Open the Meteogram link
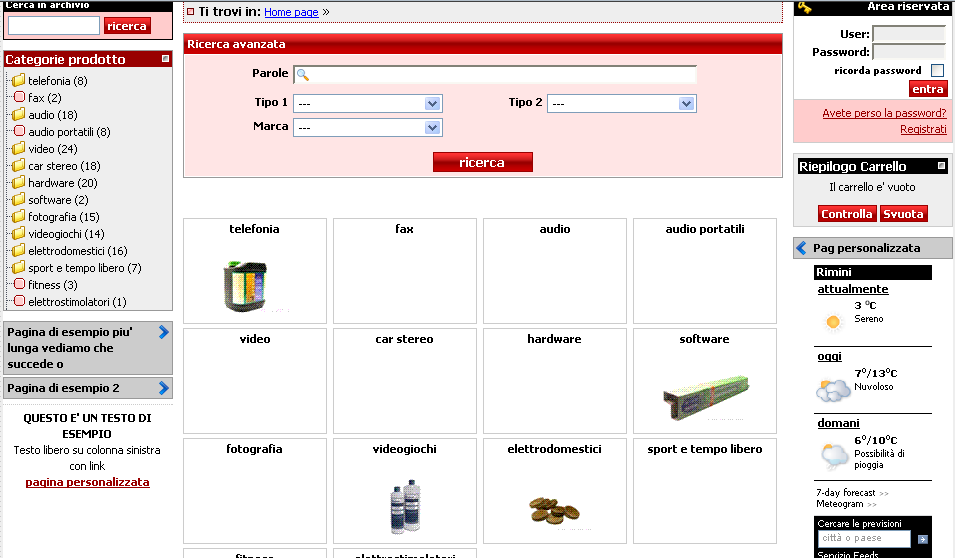The image size is (955, 558). click(840, 504)
